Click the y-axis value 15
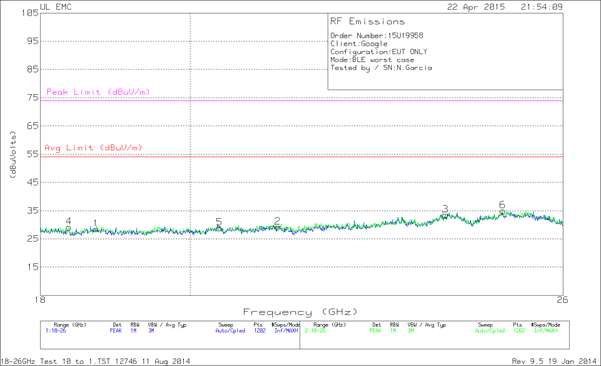Image resolution: width=601 pixels, height=366 pixels. [33, 267]
